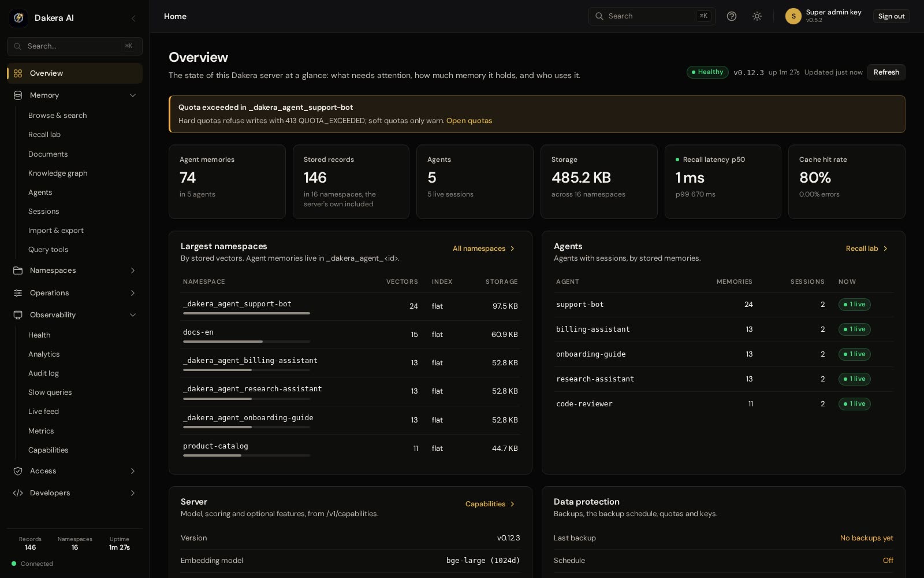Click the Connected status indicator
Viewport: 924px width, 578px height.
click(32, 564)
